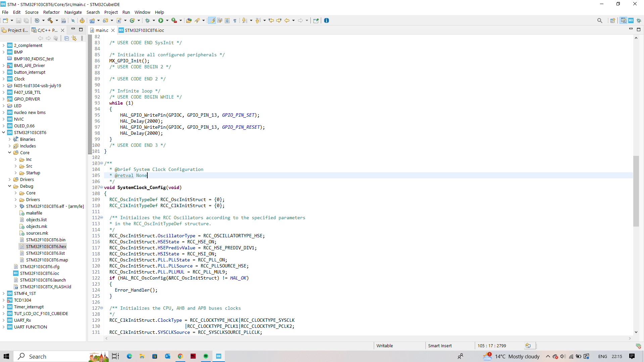Open the search dialog using the magnifier icon
644x362 pixels.
tap(600, 20)
